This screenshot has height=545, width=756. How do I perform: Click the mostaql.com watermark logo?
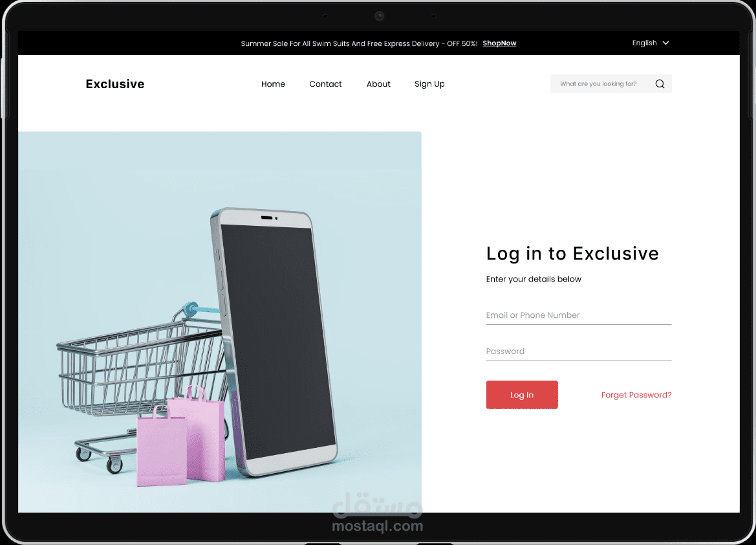(x=378, y=513)
